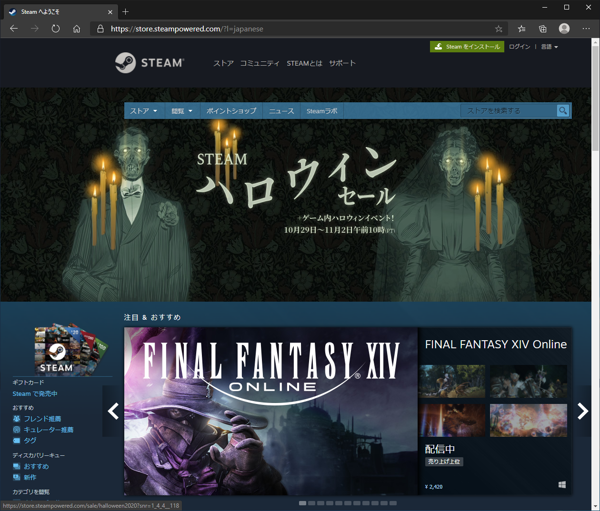Click the top-left FFXIV screenshot thumbnail
Viewport: 600px width, 511px height.
click(x=452, y=381)
